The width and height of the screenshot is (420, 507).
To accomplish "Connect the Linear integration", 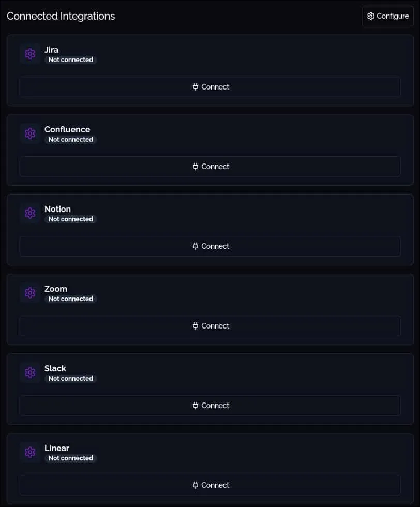I will coord(210,485).
